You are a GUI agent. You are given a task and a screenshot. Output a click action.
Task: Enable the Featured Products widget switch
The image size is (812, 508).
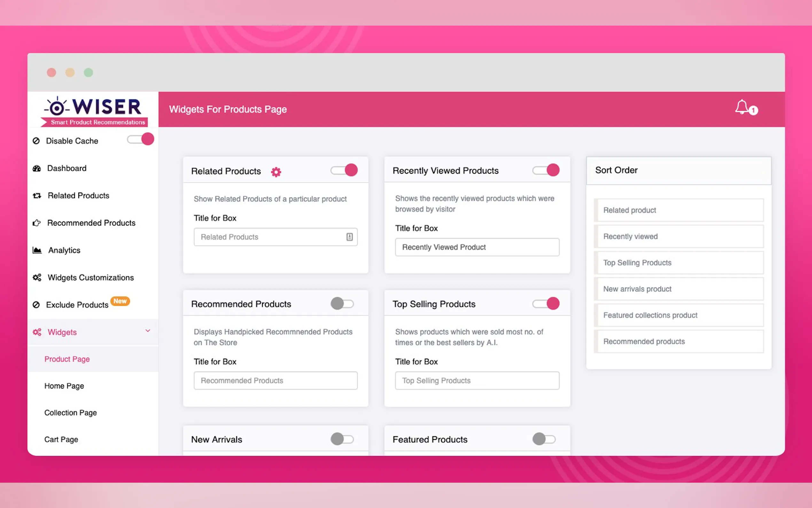pos(544,439)
